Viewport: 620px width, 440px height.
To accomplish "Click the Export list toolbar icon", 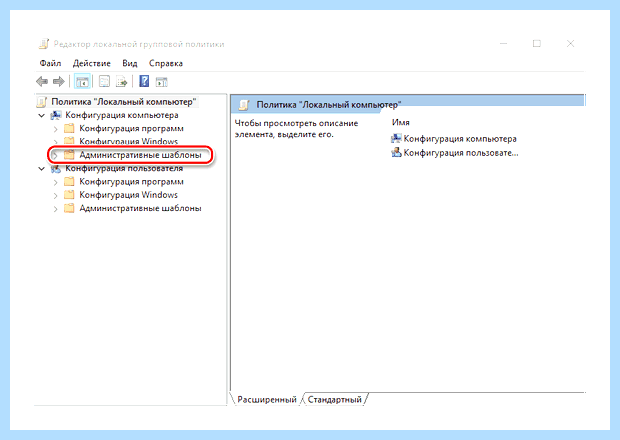I will 121,82.
